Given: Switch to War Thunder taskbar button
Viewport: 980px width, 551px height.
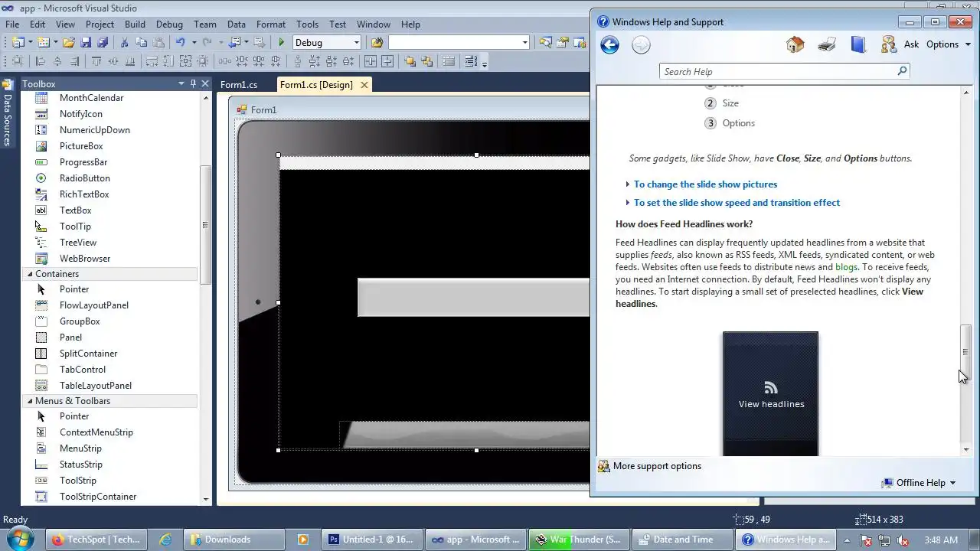Looking at the screenshot, I should coord(580,540).
